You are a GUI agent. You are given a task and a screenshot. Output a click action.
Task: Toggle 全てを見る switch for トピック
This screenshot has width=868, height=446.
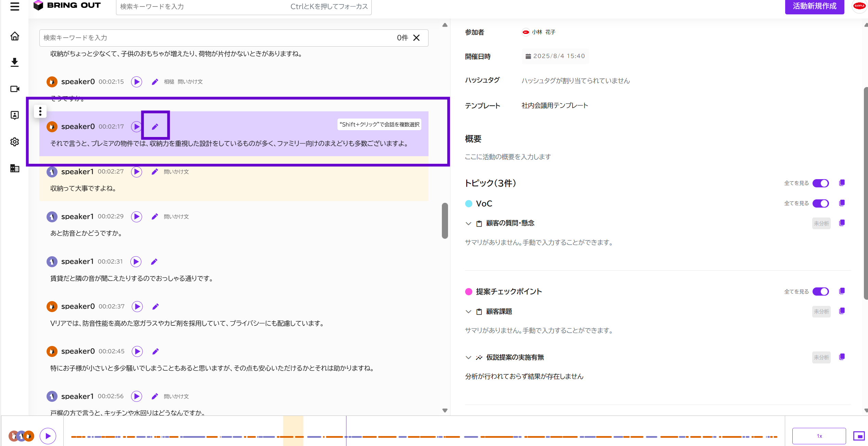pos(821,183)
